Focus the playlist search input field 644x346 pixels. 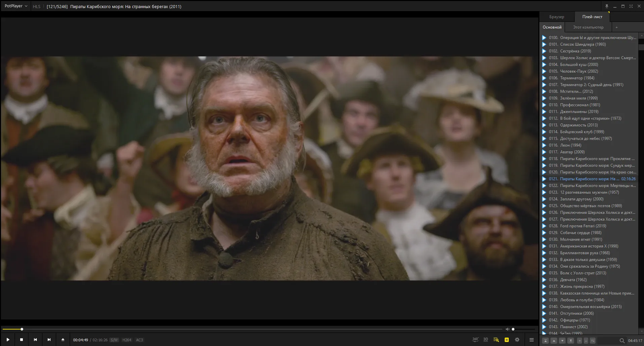608,341
